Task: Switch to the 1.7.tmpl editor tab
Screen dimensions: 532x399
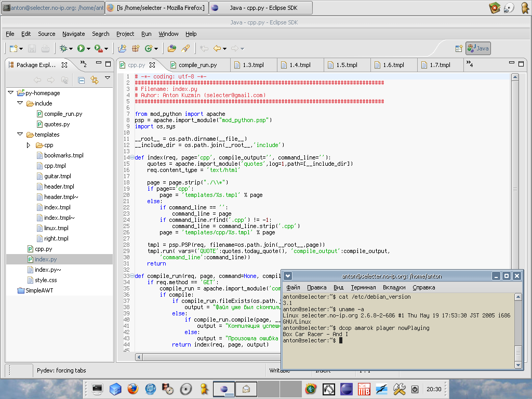Action: [x=440, y=65]
